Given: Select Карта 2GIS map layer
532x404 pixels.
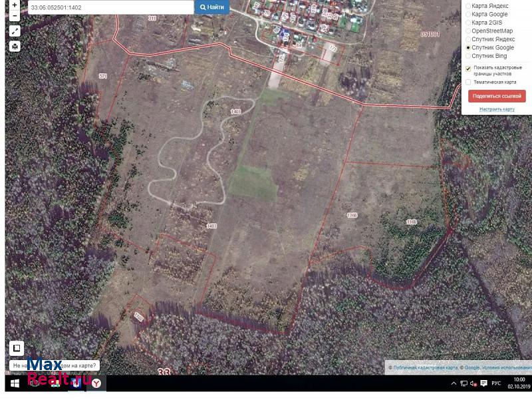Looking at the screenshot, I should (468, 23).
